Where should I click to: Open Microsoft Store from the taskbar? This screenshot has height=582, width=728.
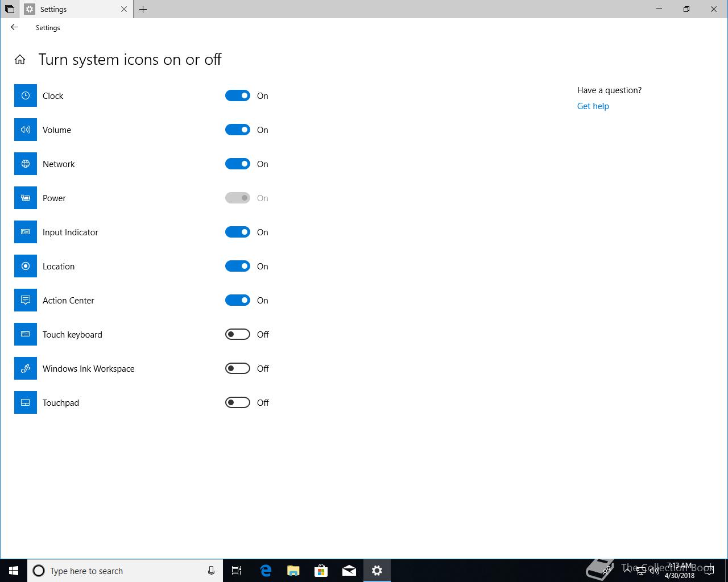coord(321,571)
